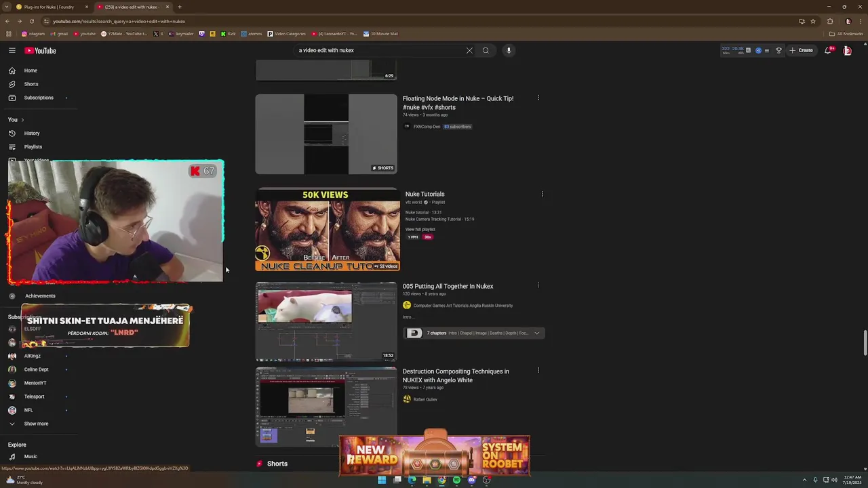Clear the search query with the X
This screenshot has height=488, width=868.
point(469,50)
